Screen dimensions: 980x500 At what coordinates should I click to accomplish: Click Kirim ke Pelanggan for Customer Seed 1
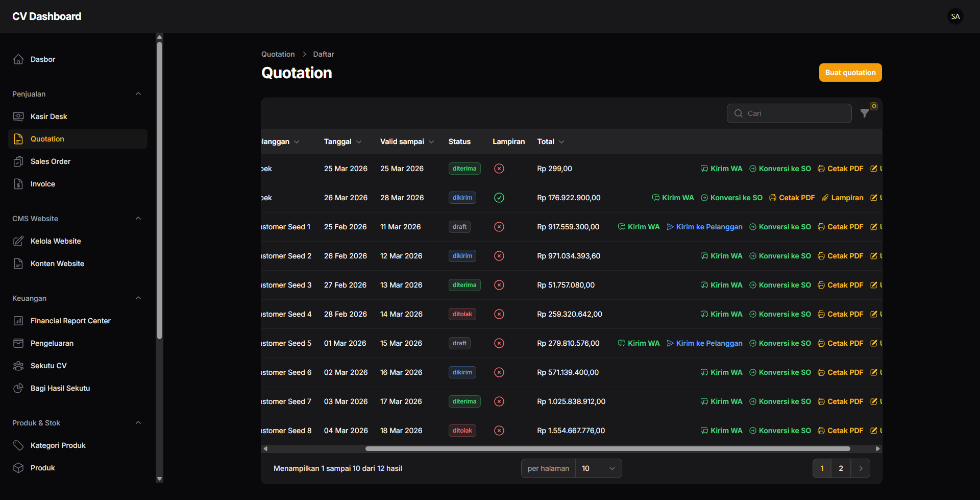(704, 227)
